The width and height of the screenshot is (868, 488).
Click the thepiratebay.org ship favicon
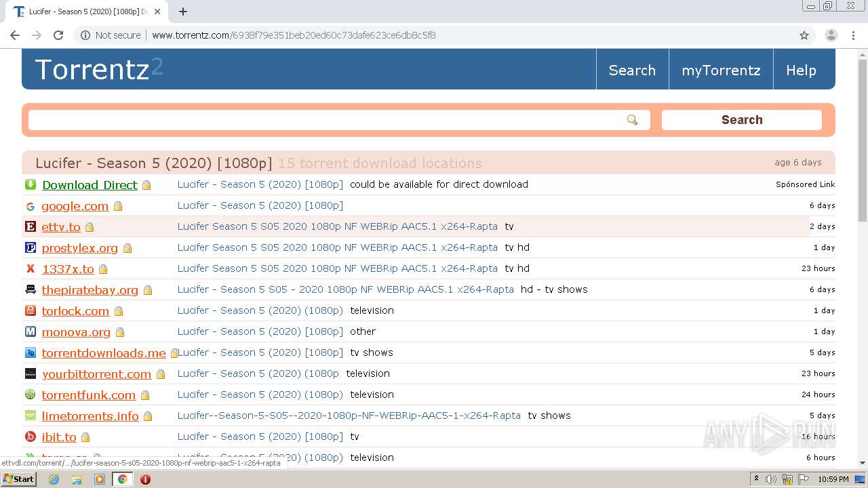click(31, 290)
